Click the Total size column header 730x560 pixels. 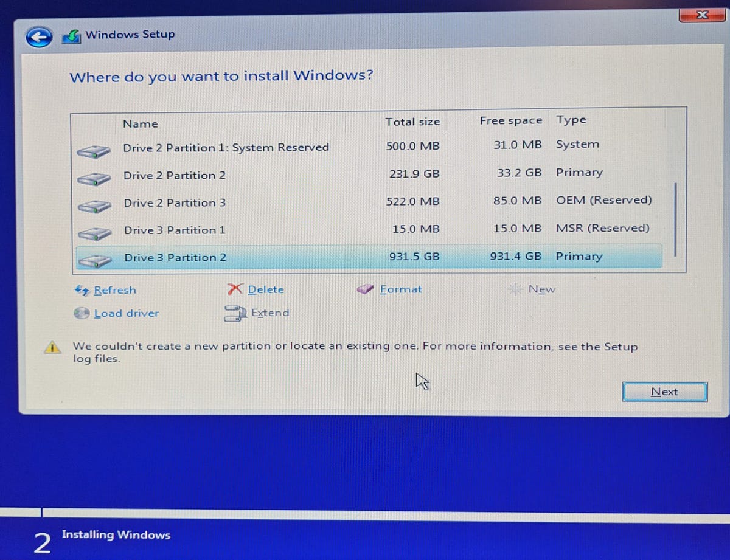(x=412, y=122)
